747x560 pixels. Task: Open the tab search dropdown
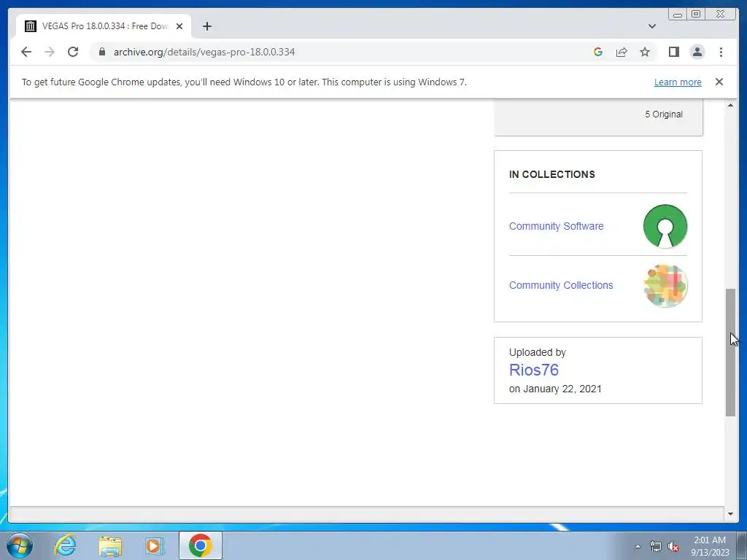(x=651, y=26)
